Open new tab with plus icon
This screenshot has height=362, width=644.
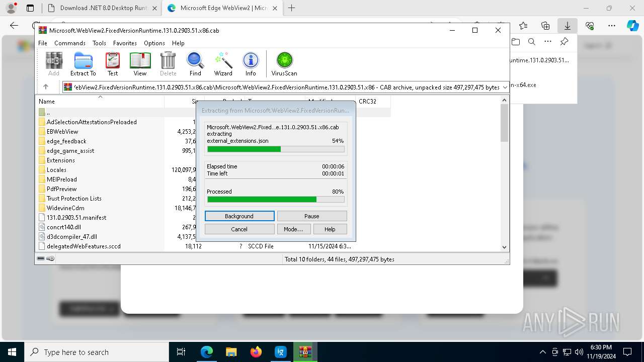[291, 8]
